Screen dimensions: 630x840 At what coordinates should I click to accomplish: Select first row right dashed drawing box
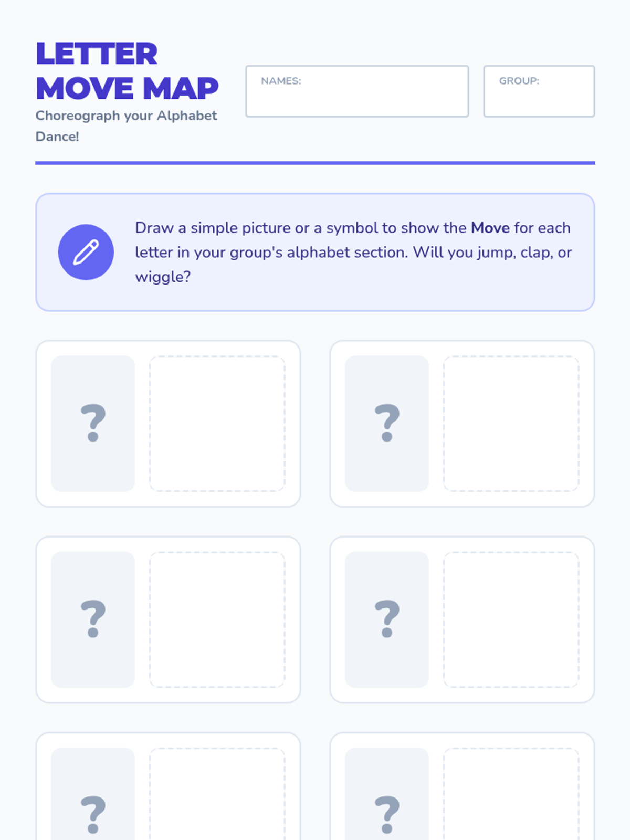(x=511, y=424)
